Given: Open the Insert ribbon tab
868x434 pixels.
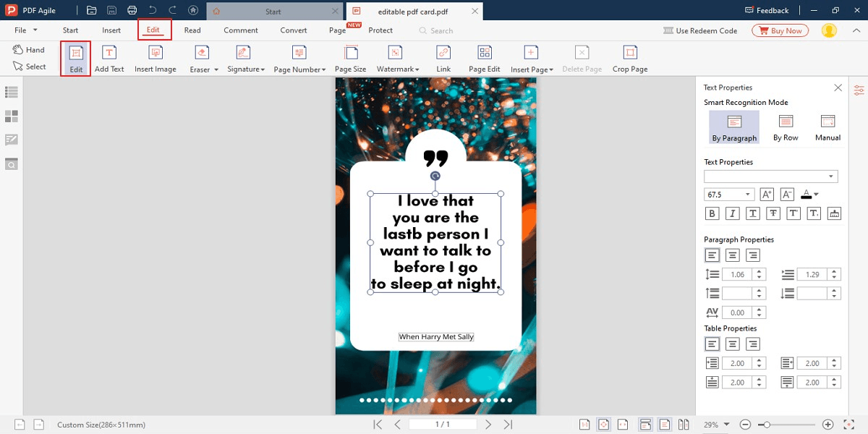Looking at the screenshot, I should point(111,30).
